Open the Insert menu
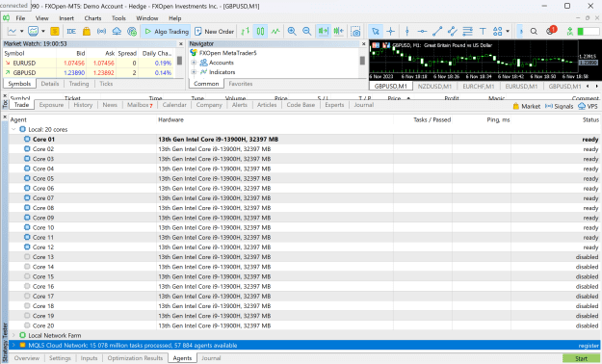Screen dimensions: 602x364 (66, 18)
